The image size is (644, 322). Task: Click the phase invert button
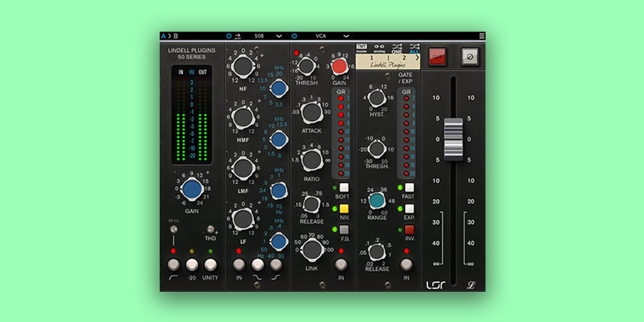coord(469,57)
